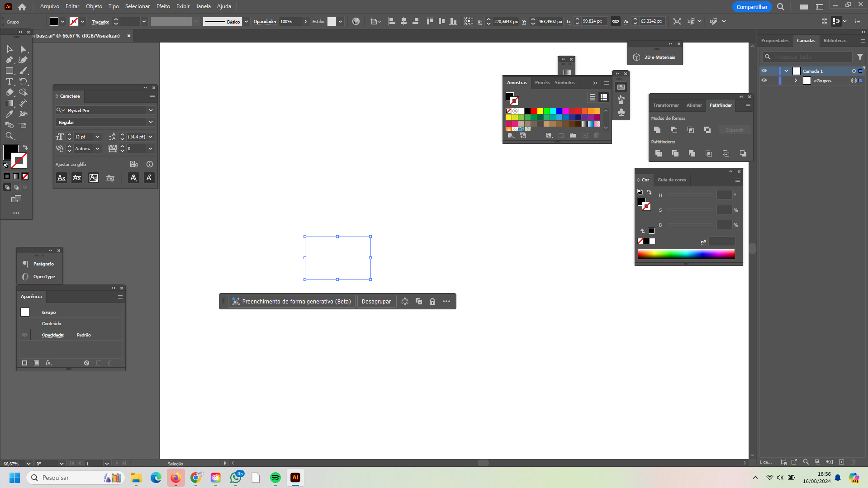
Task: Click the Minus Front shape mode icon
Action: pyautogui.click(x=674, y=130)
